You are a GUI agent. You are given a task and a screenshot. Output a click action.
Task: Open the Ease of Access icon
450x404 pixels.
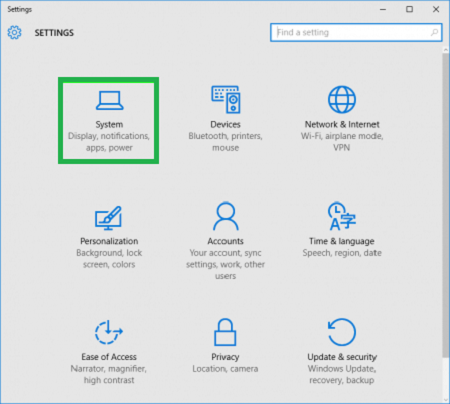[x=109, y=332]
